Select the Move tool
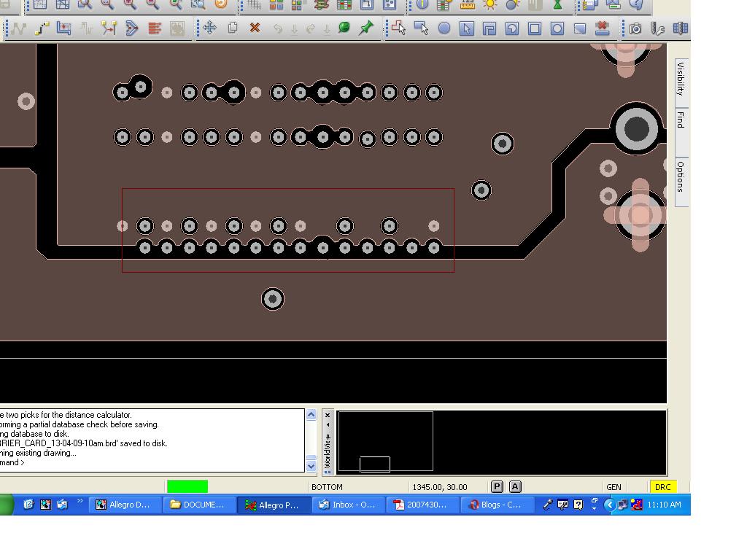Viewport: 747px width, 560px height. [212, 29]
